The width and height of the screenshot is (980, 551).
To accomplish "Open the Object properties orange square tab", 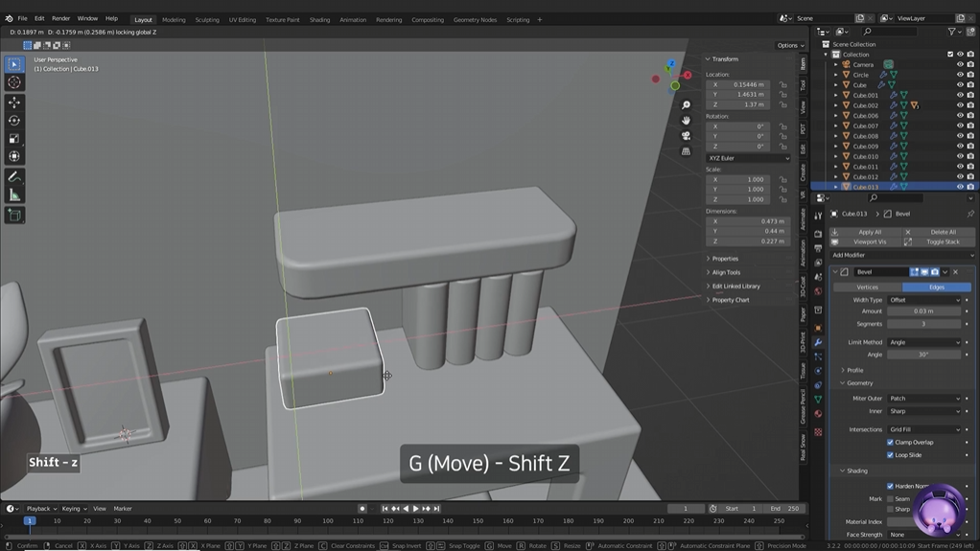I will 818,328.
